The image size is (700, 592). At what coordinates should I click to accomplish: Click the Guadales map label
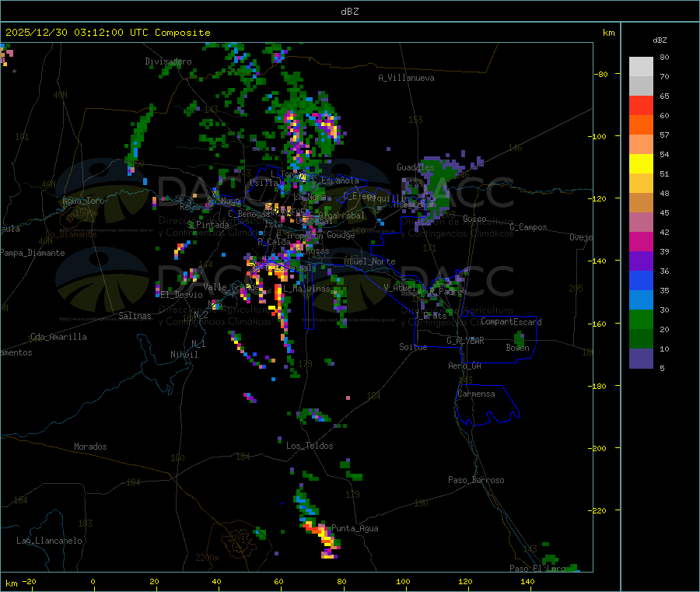[x=415, y=167]
